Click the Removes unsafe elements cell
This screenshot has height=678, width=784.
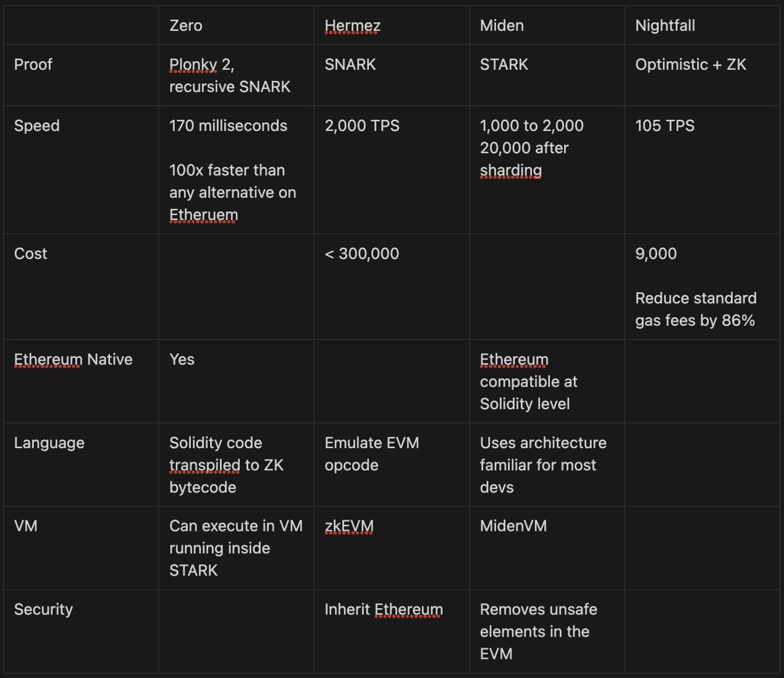[537, 631]
